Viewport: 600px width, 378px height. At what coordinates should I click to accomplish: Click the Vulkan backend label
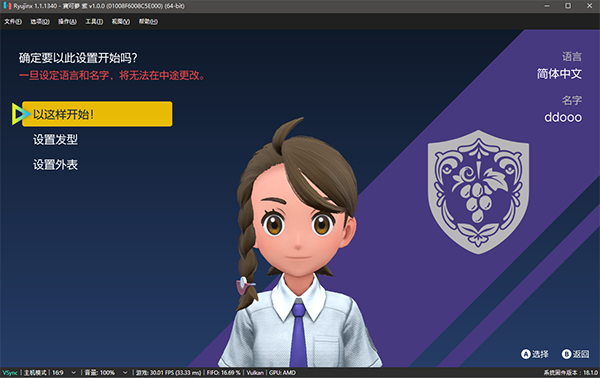255,373
